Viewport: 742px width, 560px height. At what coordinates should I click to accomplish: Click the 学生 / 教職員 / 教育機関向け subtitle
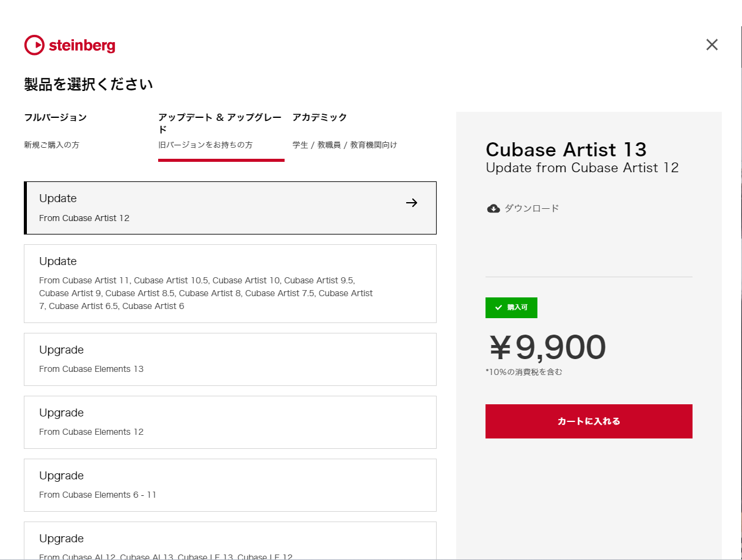pos(344,145)
